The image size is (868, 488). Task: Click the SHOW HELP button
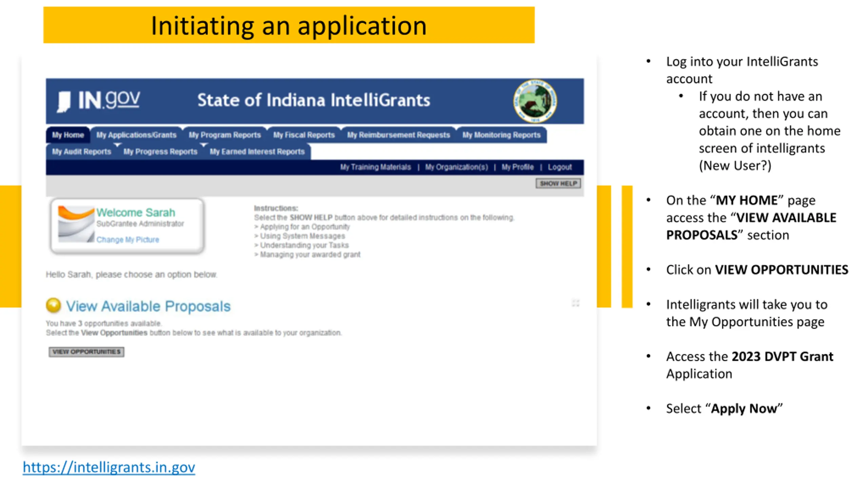[x=558, y=183]
